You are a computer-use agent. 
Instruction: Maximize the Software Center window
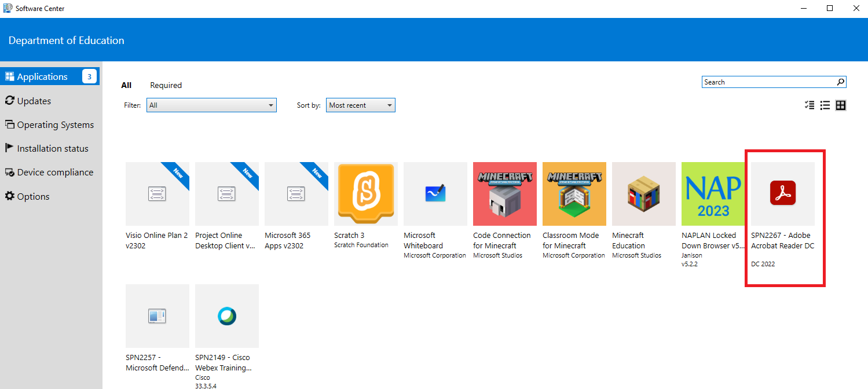[830, 8]
